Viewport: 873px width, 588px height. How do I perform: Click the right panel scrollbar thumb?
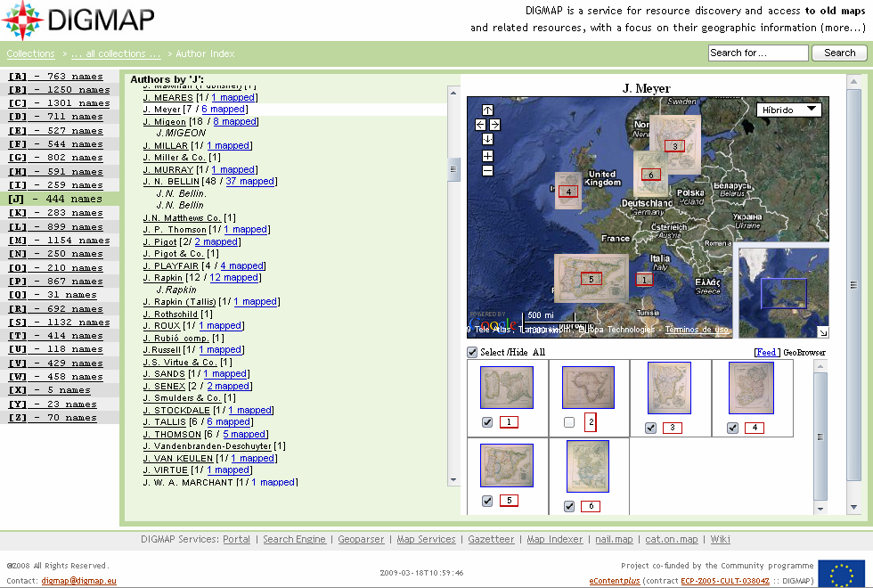click(853, 284)
